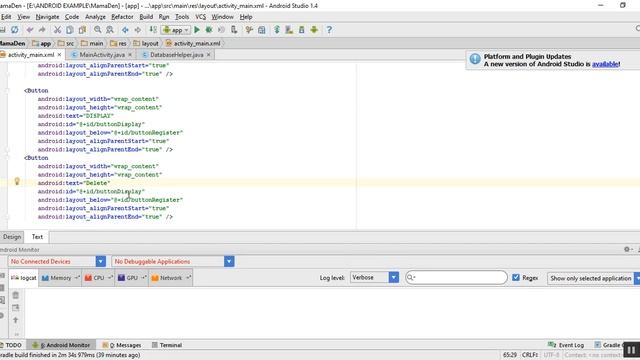
Task: Select the GPU monitor tab
Action: tap(131, 278)
